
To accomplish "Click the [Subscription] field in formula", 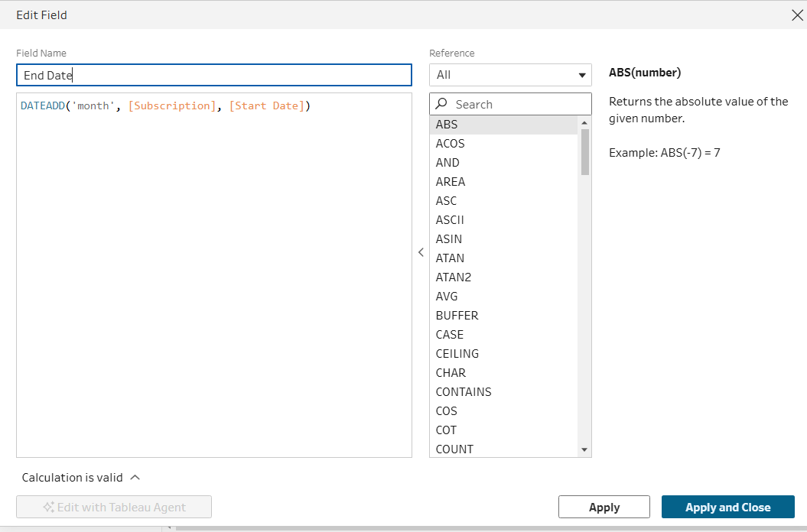I will 172,106.
